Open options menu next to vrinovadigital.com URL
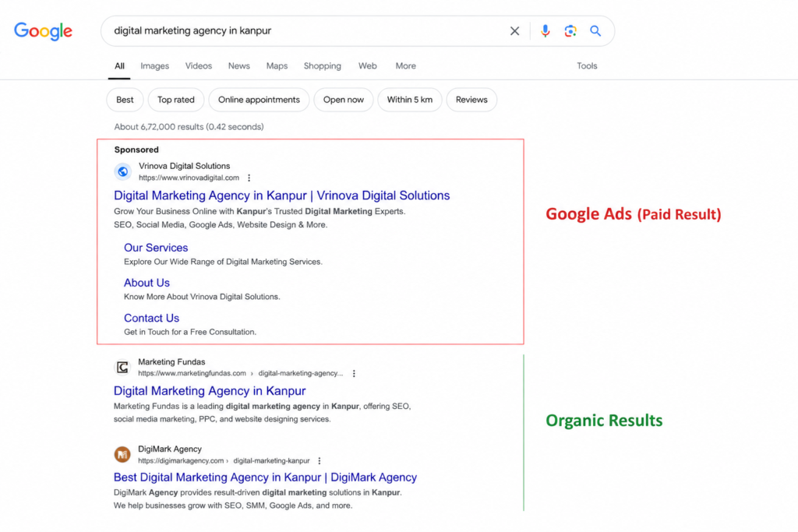The image size is (798, 532). [249, 178]
